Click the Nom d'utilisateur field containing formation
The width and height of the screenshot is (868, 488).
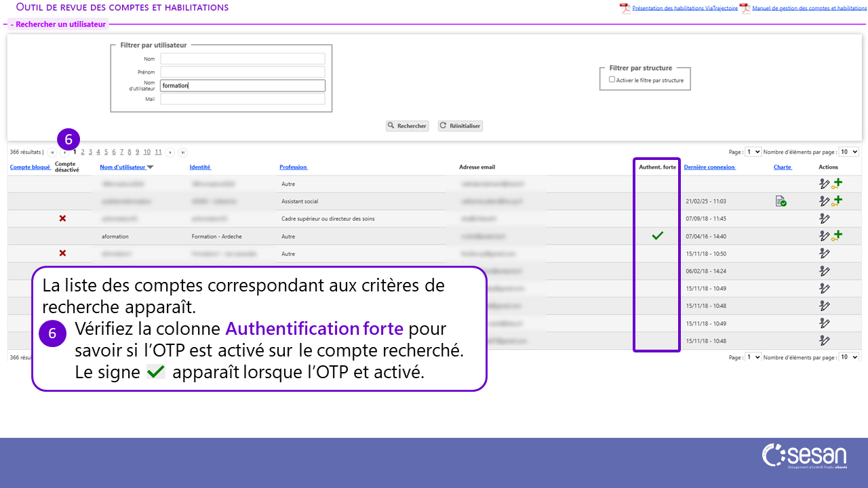pos(243,85)
